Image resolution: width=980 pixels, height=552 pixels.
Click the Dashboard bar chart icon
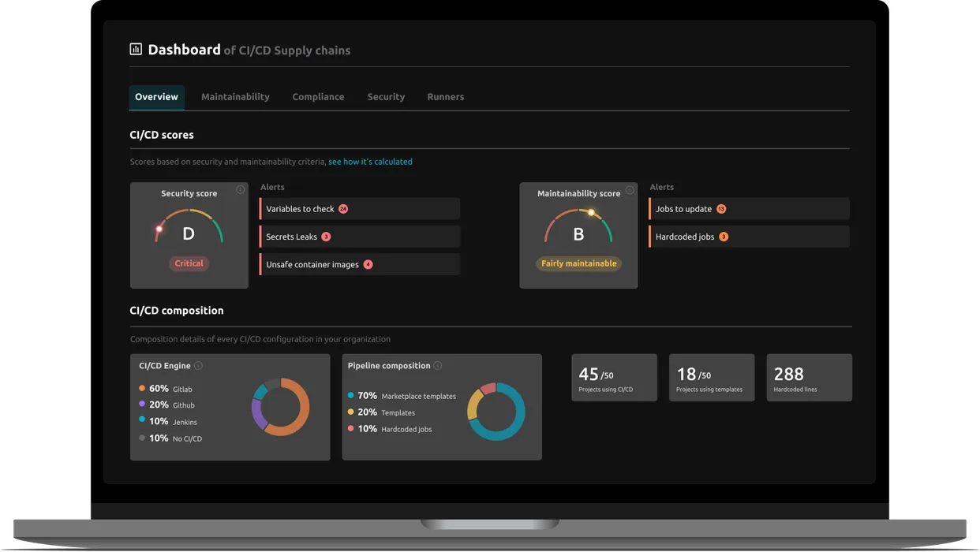[134, 49]
